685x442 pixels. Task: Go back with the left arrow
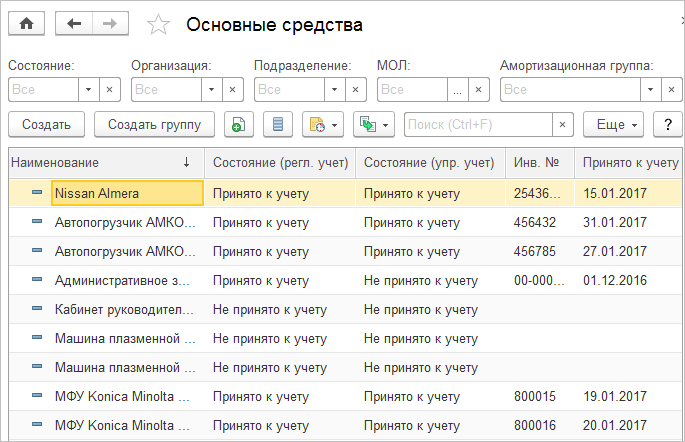coord(74,23)
